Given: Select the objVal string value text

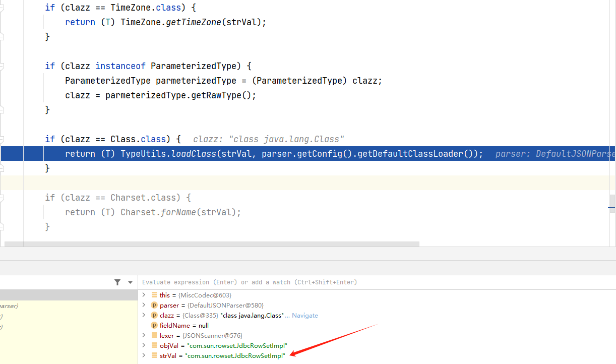Looking at the screenshot, I should [x=236, y=345].
